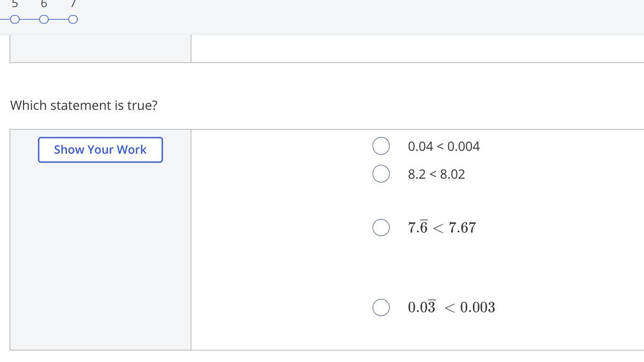The height and width of the screenshot is (362, 644).
Task: Click the question text "Which statement is true?"
Action: 84,105
